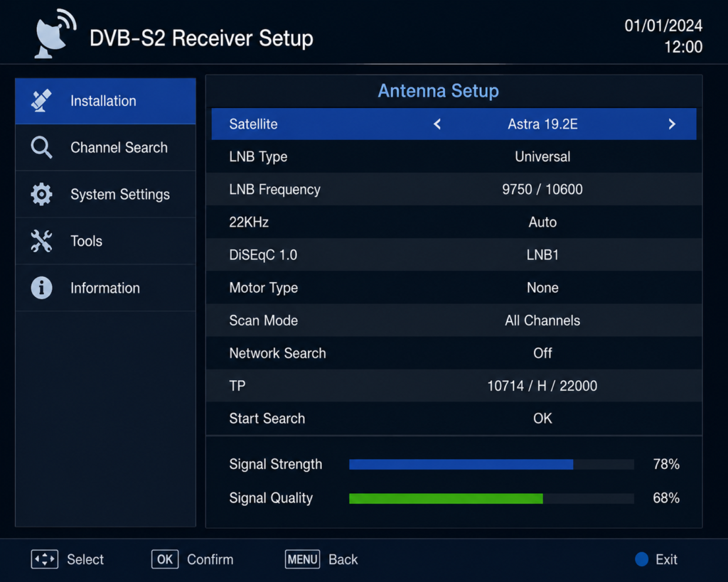Image resolution: width=728 pixels, height=582 pixels.
Task: Open the Installation menu
Action: click(x=105, y=101)
